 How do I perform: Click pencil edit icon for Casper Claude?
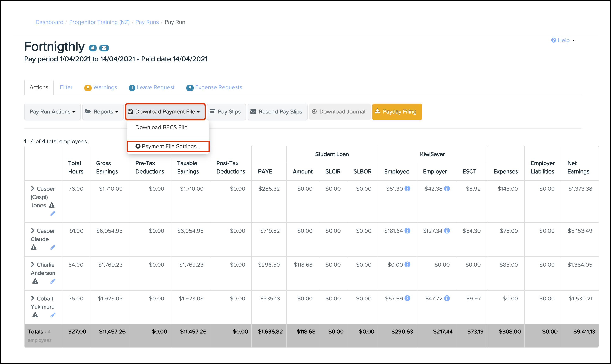[x=53, y=247]
